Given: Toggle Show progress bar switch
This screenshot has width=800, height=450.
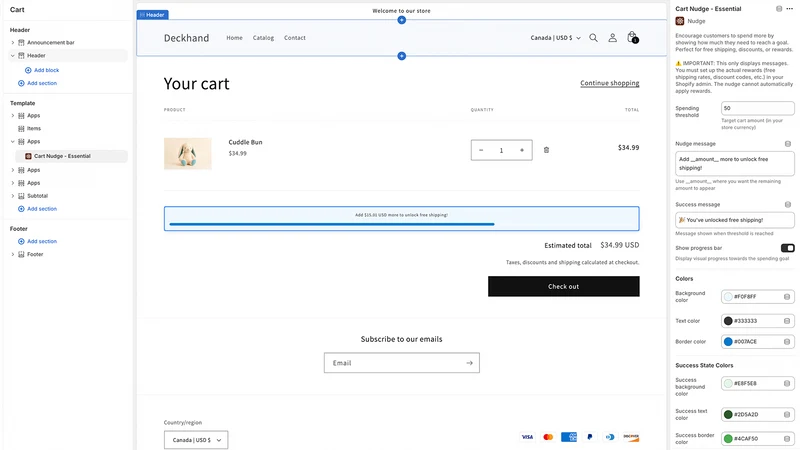Looking at the screenshot, I should coord(787,248).
